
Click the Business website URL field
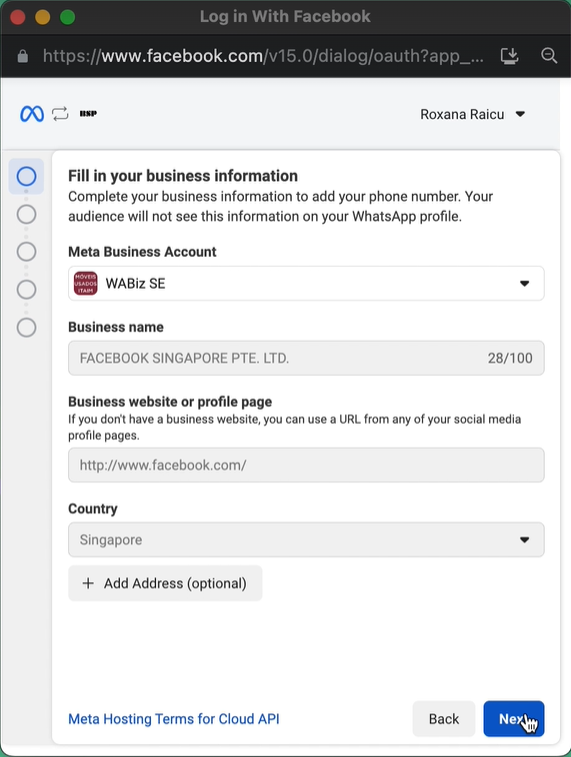306,465
